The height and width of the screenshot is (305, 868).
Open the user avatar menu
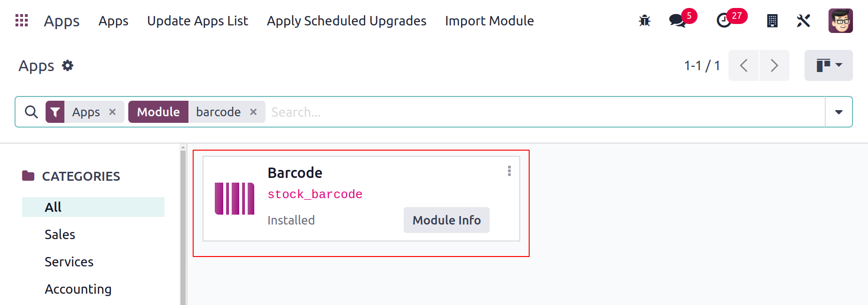[x=840, y=21]
